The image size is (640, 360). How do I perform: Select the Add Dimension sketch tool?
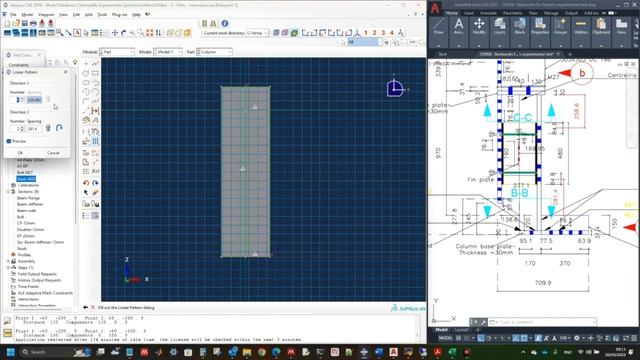click(x=95, y=111)
